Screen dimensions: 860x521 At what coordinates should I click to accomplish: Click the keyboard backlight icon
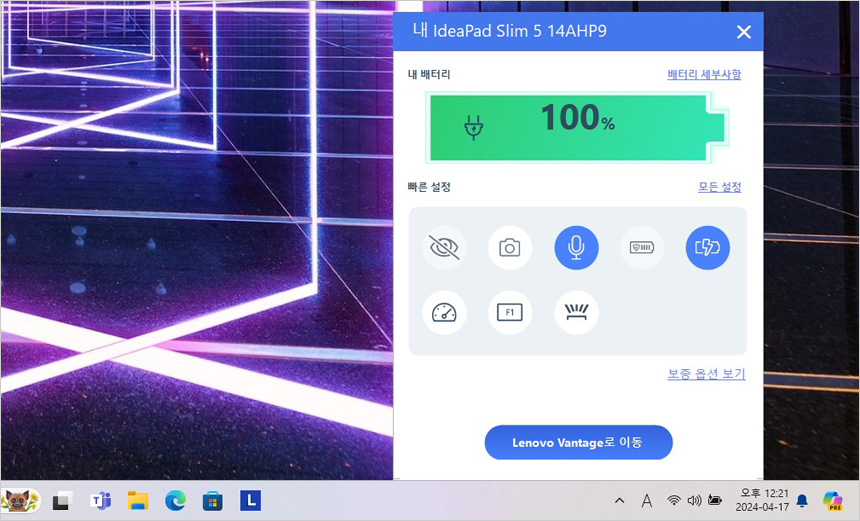click(576, 312)
